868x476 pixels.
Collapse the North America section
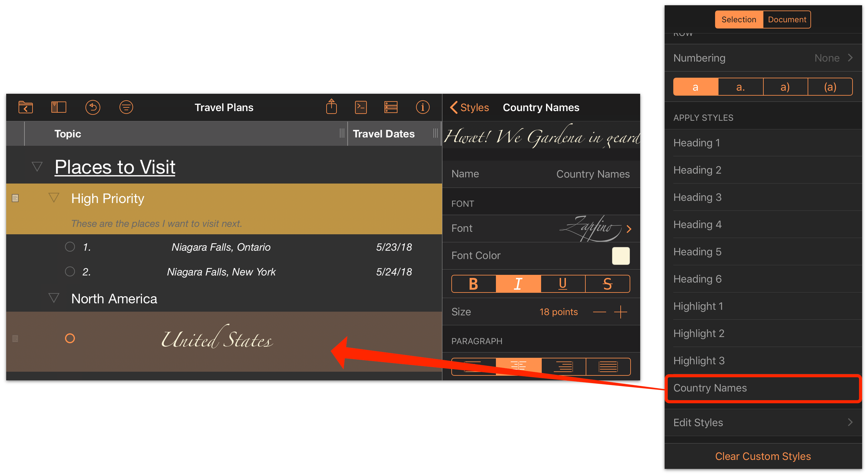click(54, 298)
